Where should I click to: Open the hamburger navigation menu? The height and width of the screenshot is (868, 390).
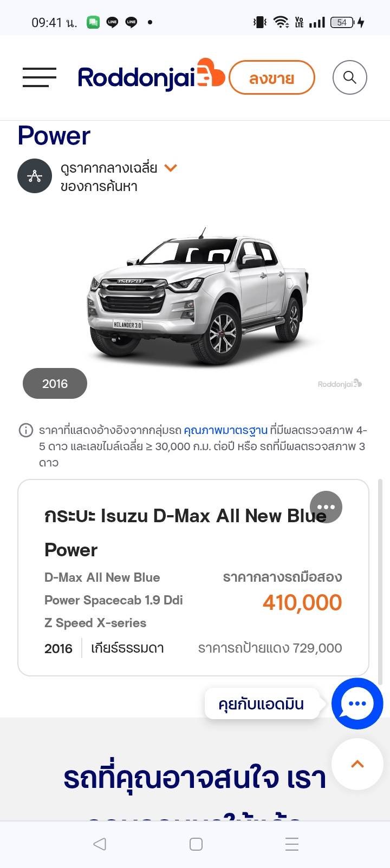click(40, 77)
